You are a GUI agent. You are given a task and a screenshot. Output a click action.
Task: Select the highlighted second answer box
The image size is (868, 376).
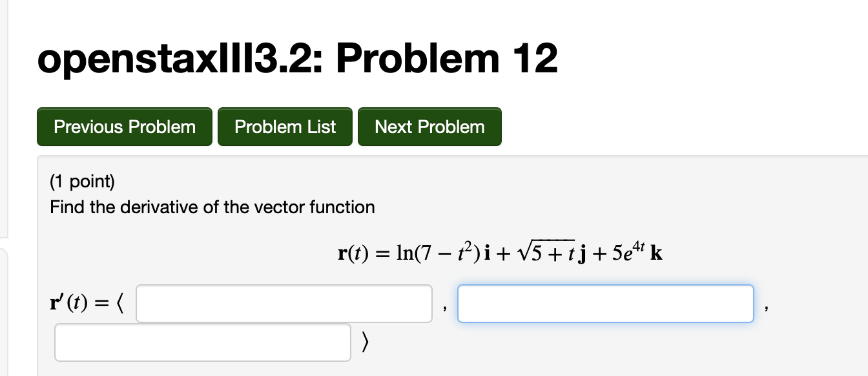click(605, 303)
